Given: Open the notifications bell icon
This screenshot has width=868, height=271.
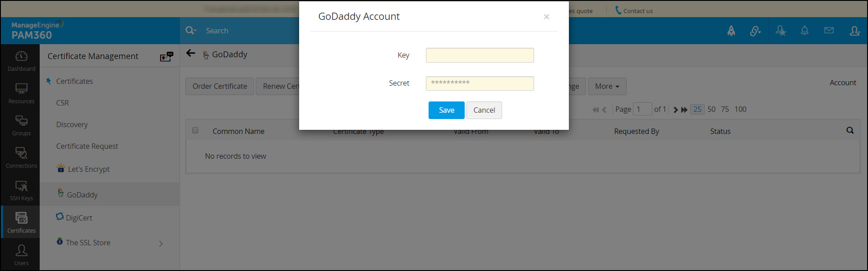Looking at the screenshot, I should click(x=804, y=31).
